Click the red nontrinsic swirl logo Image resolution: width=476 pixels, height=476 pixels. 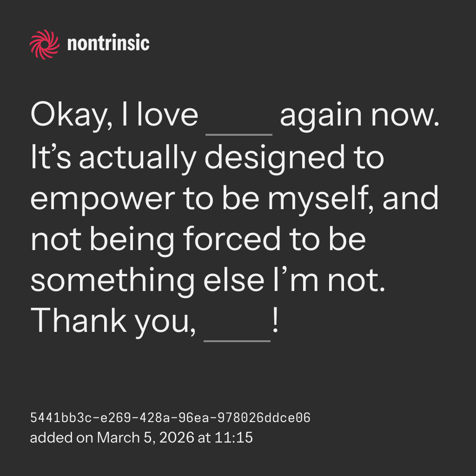click(45, 45)
